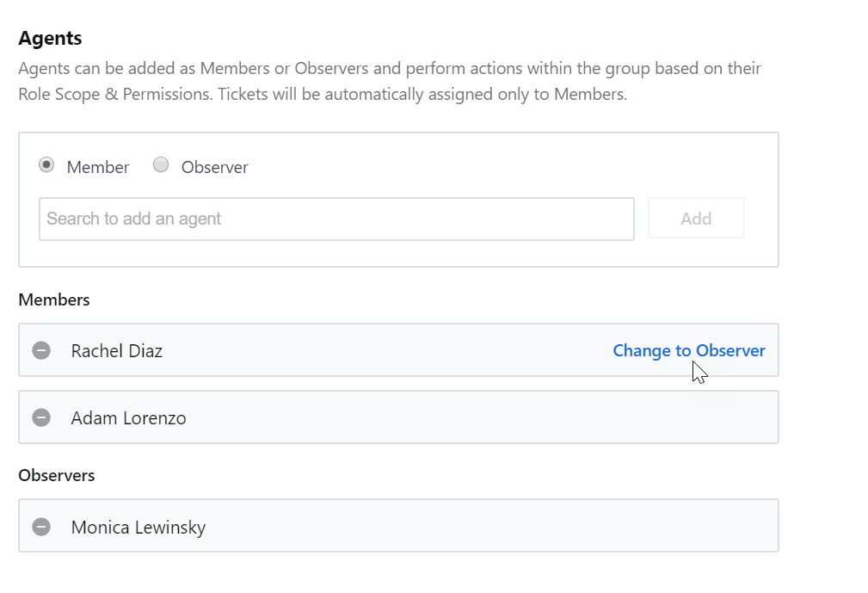Remove Rachel Diaz using the minus icon
This screenshot has width=868, height=593.
tap(41, 350)
